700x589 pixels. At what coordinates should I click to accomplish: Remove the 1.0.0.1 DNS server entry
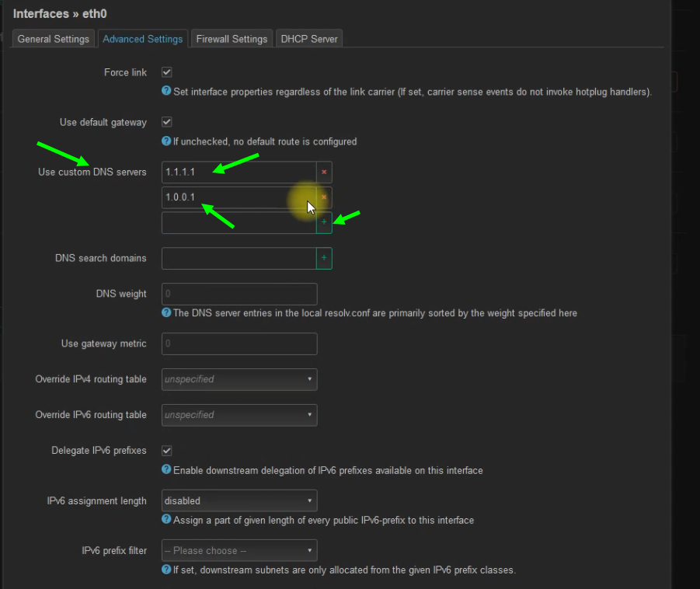click(x=324, y=197)
